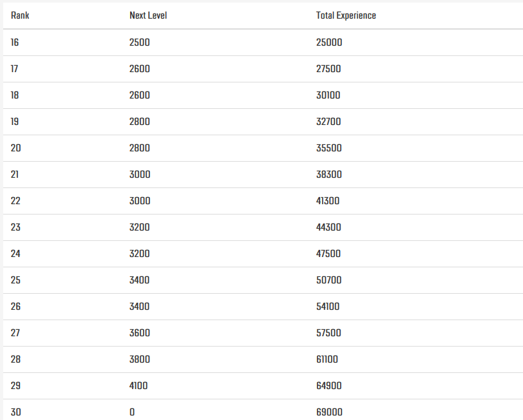Select rank 20 in the Rank column

pyautogui.click(x=16, y=148)
